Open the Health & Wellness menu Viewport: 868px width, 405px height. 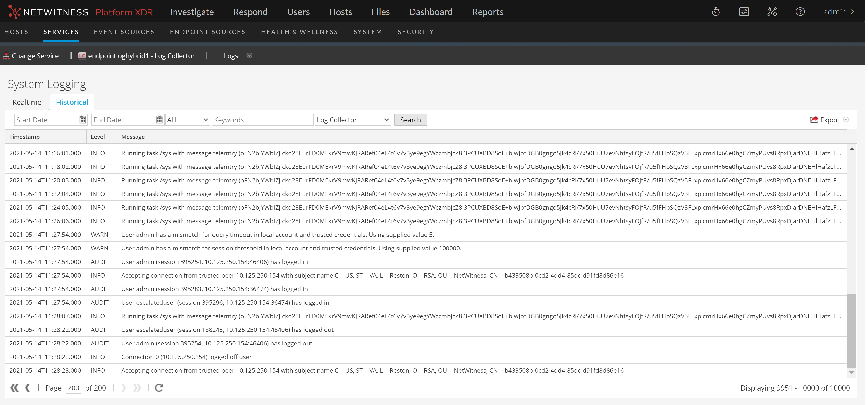(x=299, y=32)
